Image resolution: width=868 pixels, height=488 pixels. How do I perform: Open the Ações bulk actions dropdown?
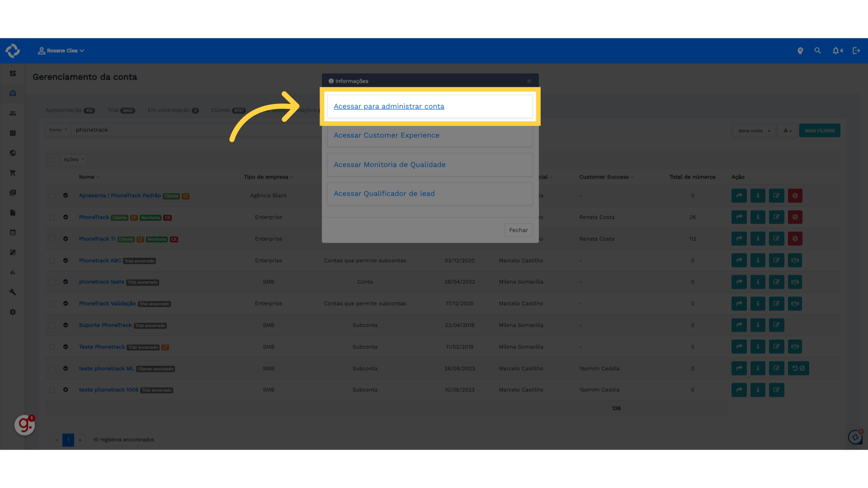tap(74, 160)
